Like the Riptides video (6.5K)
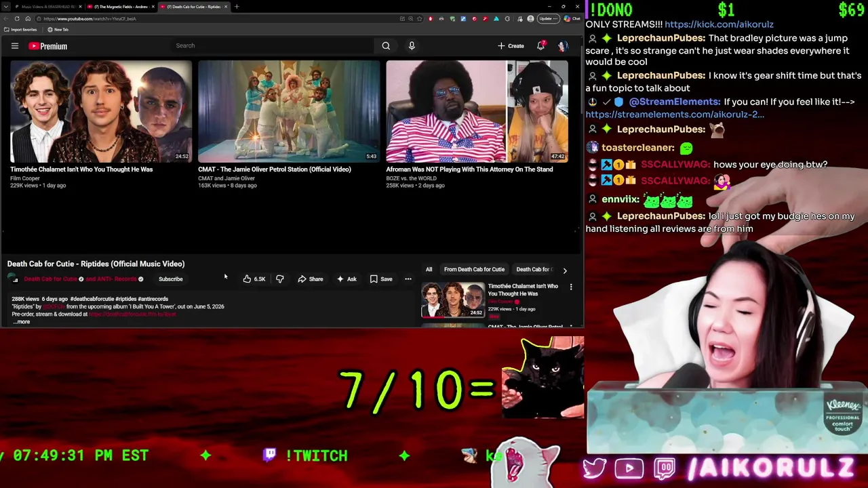Image resolution: width=868 pixels, height=488 pixels. [254, 279]
